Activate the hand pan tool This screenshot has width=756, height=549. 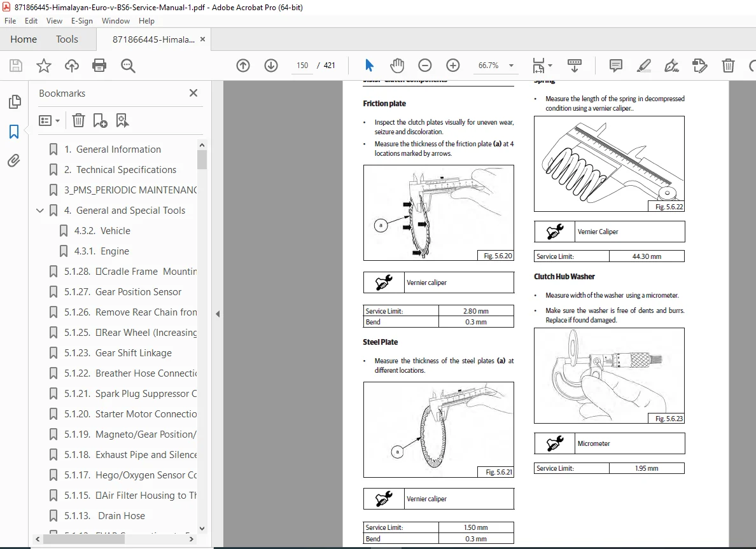(397, 66)
